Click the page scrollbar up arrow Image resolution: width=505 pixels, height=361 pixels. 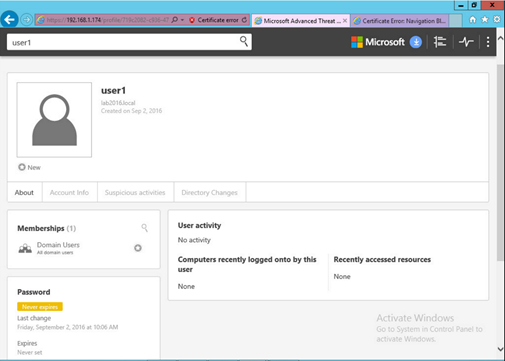point(500,38)
